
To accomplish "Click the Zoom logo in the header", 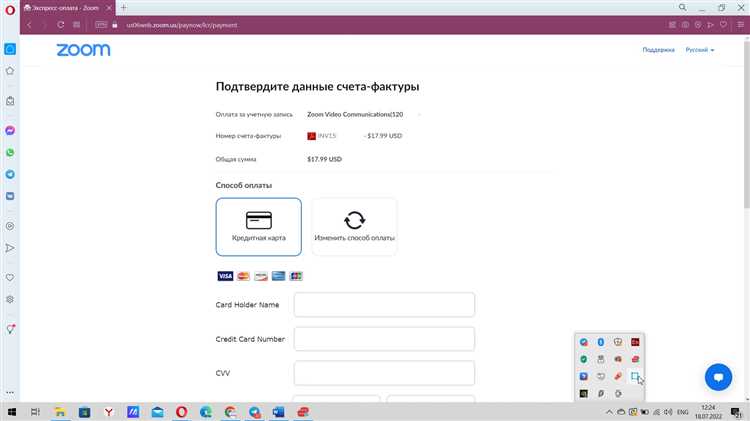I will click(83, 50).
